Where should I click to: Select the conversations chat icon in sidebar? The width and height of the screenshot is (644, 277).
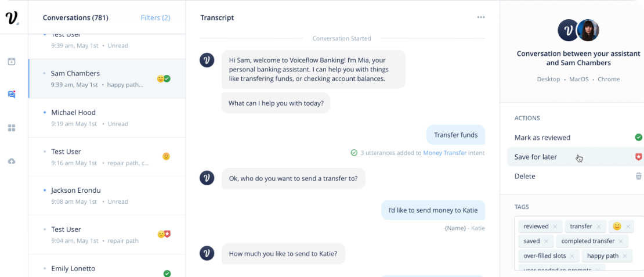tap(12, 94)
